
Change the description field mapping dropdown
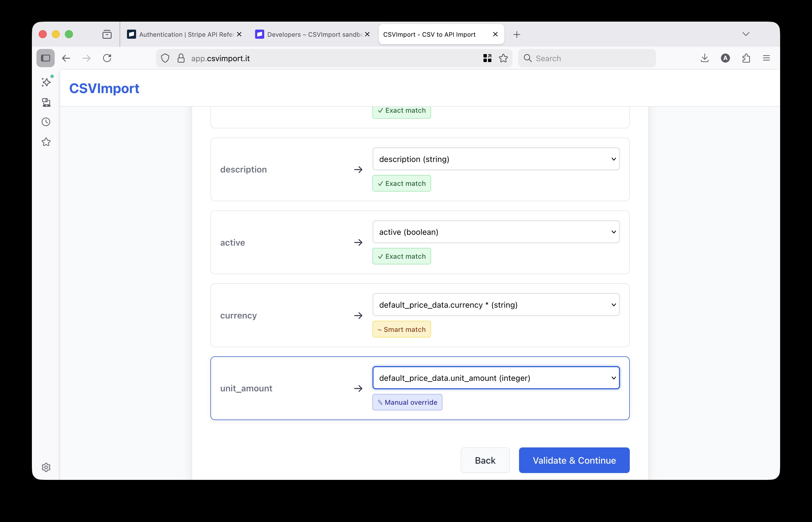(x=495, y=159)
